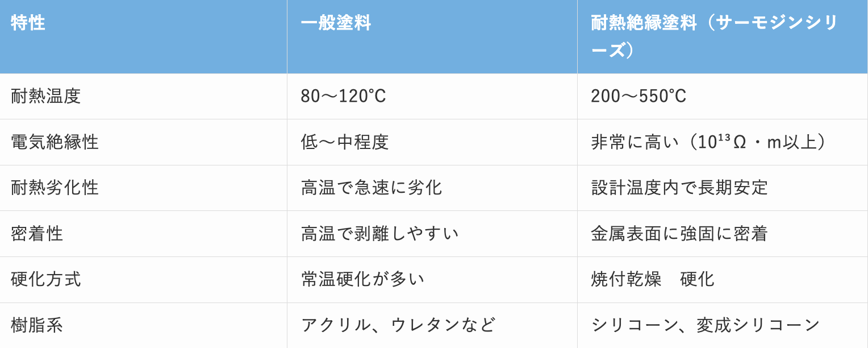This screenshot has height=348, width=868.
Task: Click the 低〜中程度 cell
Action: [x=432, y=142]
